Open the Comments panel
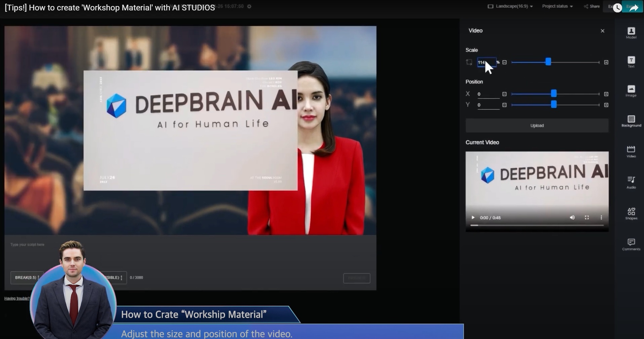The image size is (644, 339). click(x=631, y=244)
